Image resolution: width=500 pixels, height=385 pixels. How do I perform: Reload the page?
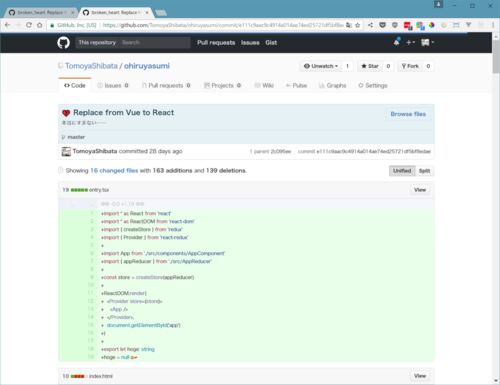pos(29,25)
